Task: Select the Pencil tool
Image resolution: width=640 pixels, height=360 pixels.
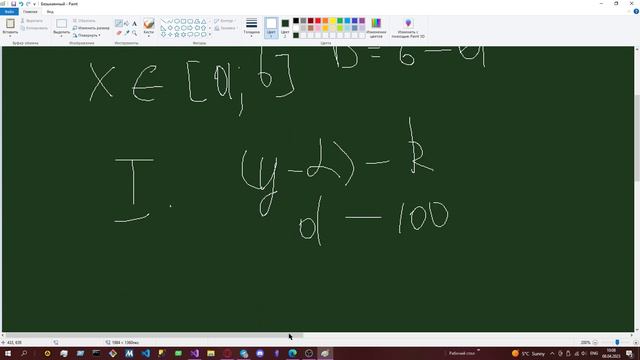Action: 119,24
